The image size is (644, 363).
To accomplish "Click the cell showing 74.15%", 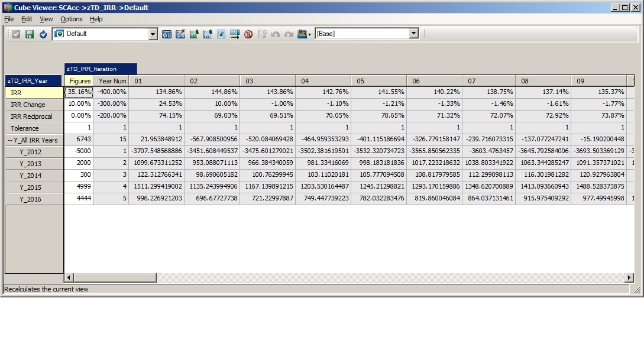I will 157,116.
